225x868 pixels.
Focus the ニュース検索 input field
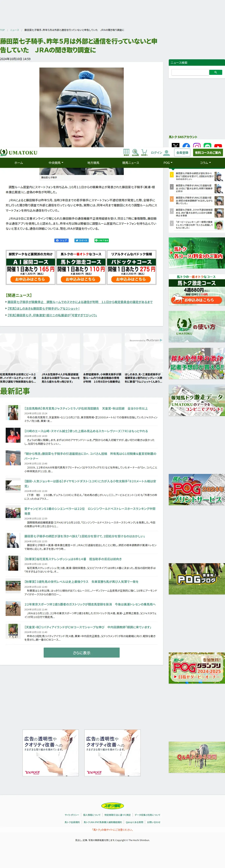(190, 72)
